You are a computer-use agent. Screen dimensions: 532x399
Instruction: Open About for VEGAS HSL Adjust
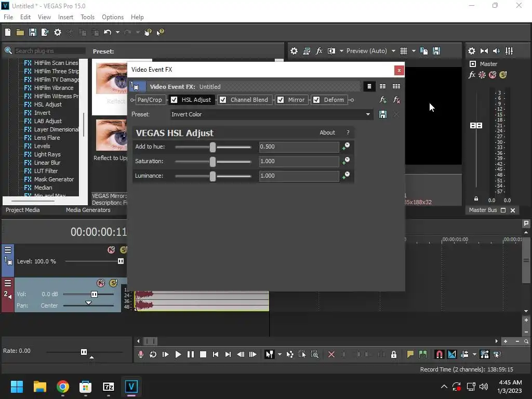[x=327, y=132]
